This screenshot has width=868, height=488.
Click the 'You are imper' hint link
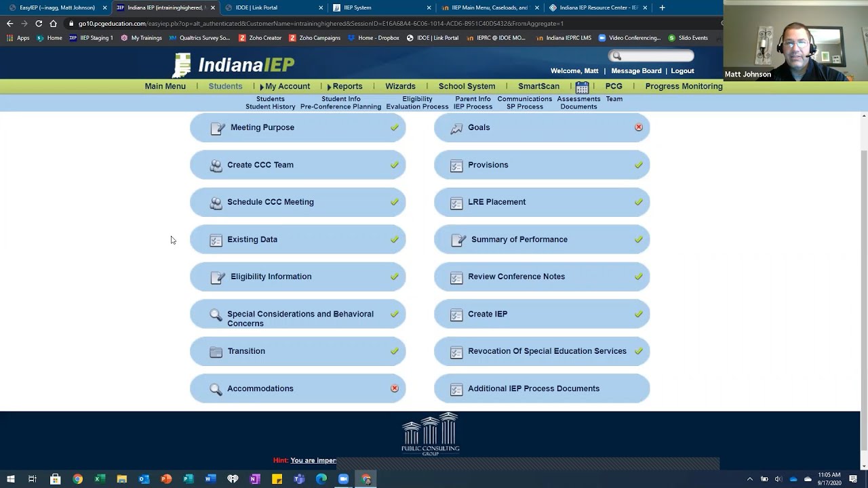pyautogui.click(x=313, y=460)
